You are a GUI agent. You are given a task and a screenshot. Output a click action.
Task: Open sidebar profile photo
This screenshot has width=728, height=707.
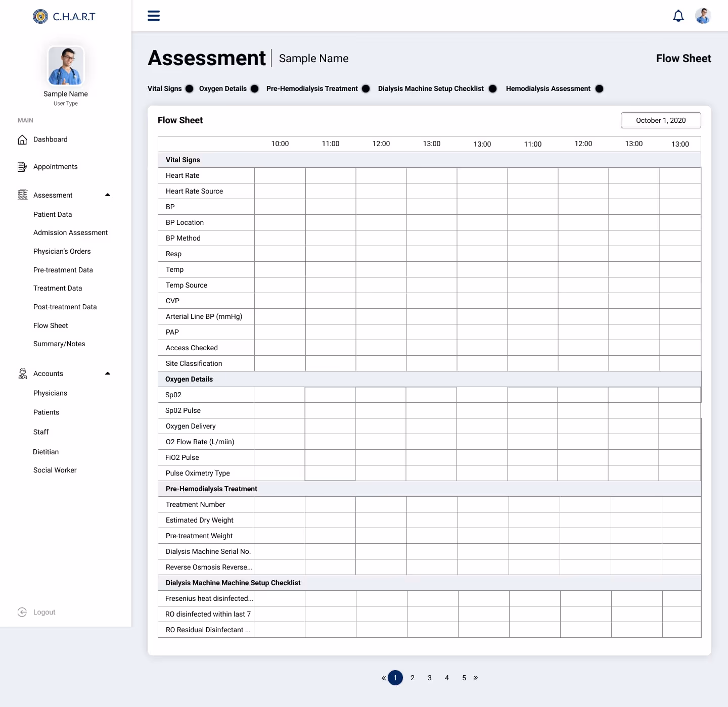pyautogui.click(x=66, y=66)
